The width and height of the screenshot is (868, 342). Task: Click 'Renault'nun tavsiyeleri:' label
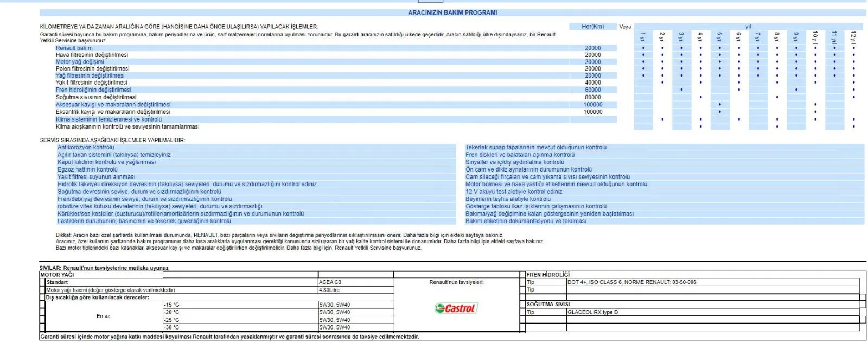click(x=456, y=282)
